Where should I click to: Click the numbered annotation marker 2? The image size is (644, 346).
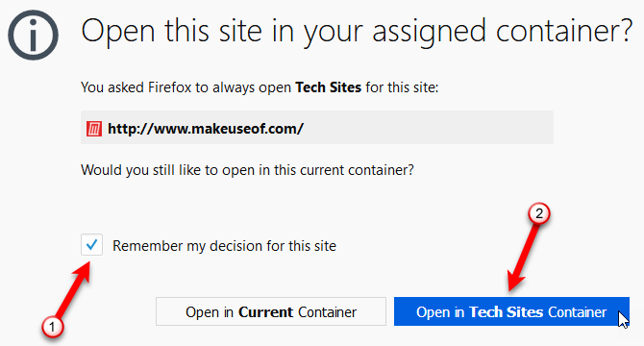(539, 213)
